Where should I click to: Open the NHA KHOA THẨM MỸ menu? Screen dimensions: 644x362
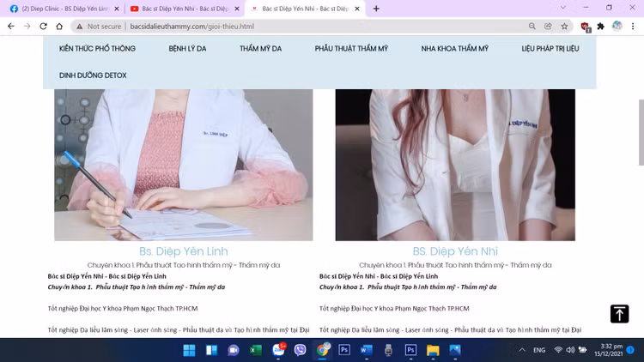pyautogui.click(x=454, y=49)
